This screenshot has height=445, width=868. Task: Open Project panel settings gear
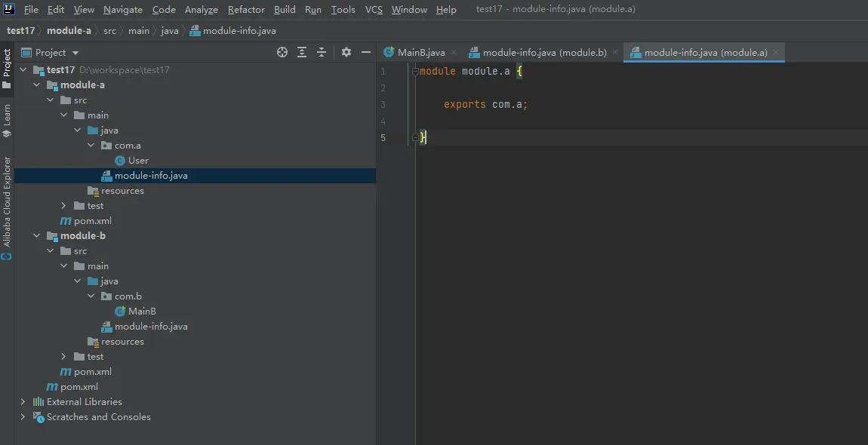click(x=346, y=52)
